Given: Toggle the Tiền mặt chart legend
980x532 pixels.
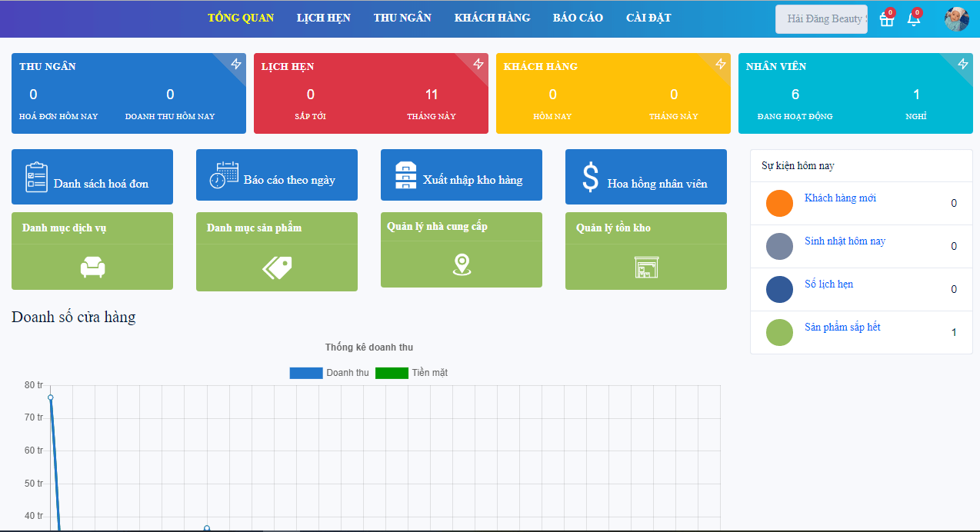Looking at the screenshot, I should click(x=417, y=373).
